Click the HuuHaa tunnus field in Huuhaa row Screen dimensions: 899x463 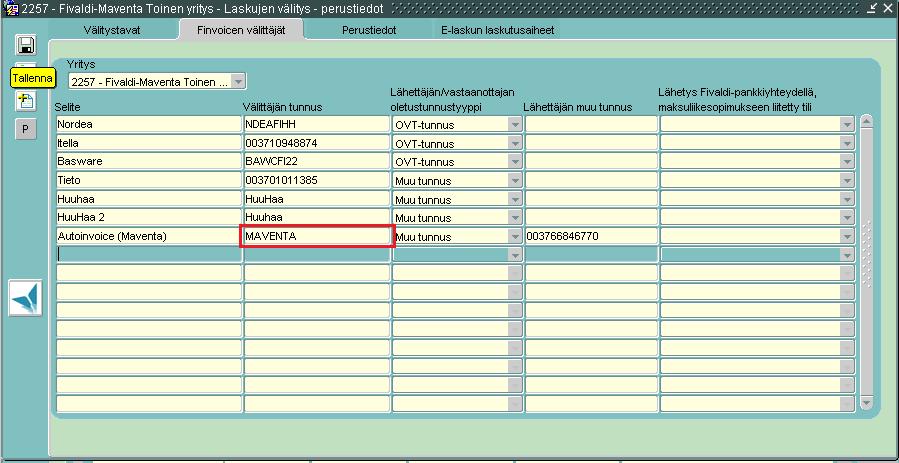pyautogui.click(x=317, y=199)
